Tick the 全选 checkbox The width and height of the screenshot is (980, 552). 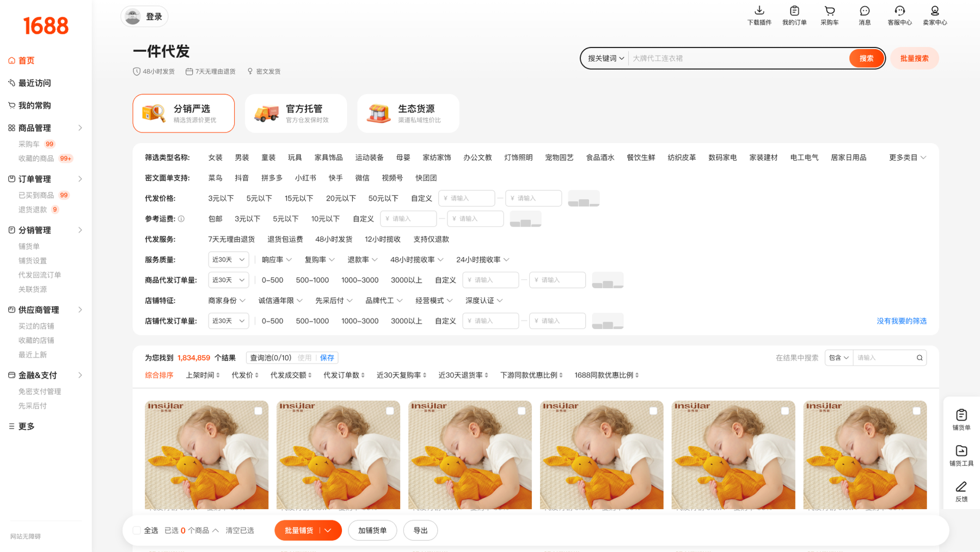coord(137,530)
